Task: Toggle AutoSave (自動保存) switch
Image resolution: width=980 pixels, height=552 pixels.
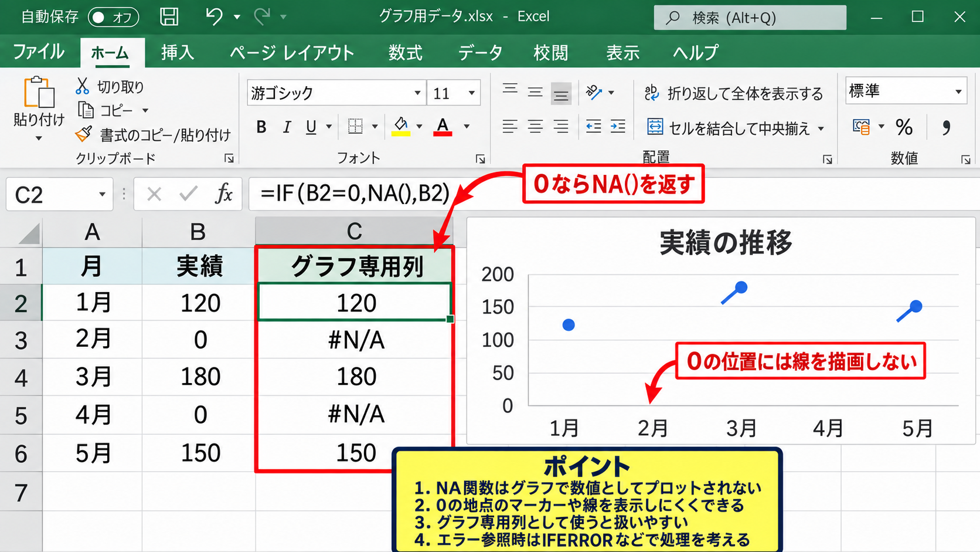Action: coord(113,17)
